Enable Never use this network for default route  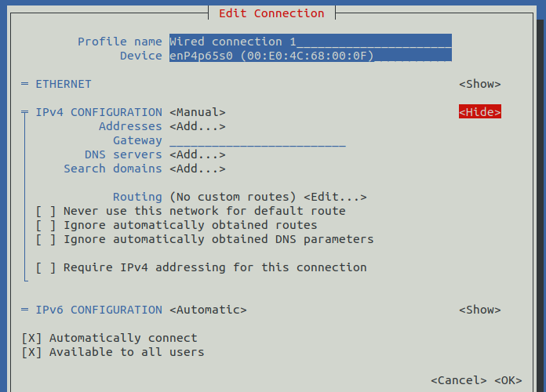pos(46,211)
